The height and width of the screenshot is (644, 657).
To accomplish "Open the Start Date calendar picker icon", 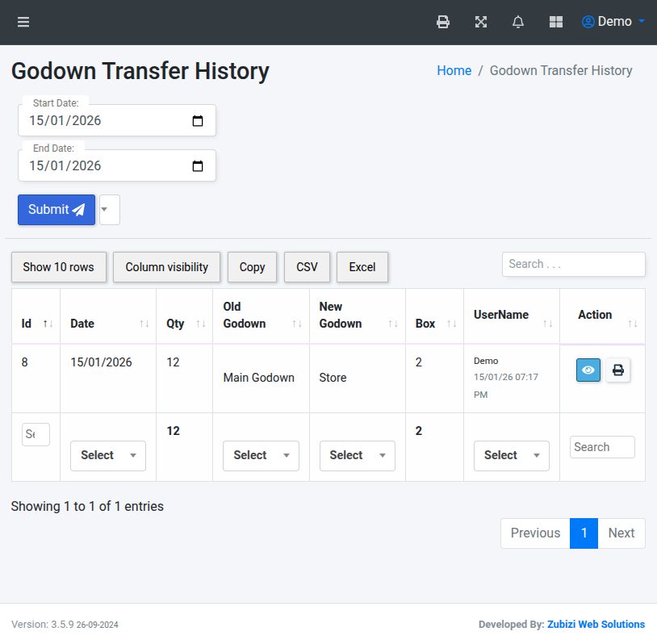I will (x=198, y=120).
